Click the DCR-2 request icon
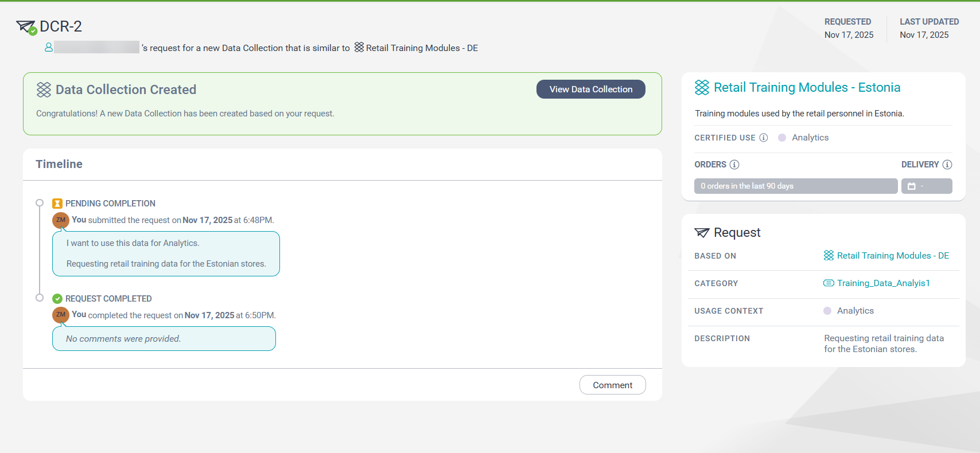 tap(26, 27)
